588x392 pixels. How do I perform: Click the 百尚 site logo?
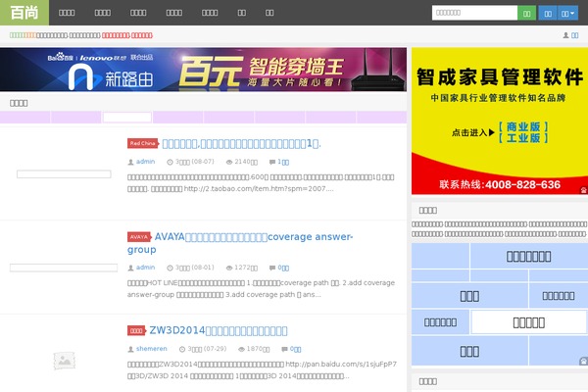(x=24, y=13)
